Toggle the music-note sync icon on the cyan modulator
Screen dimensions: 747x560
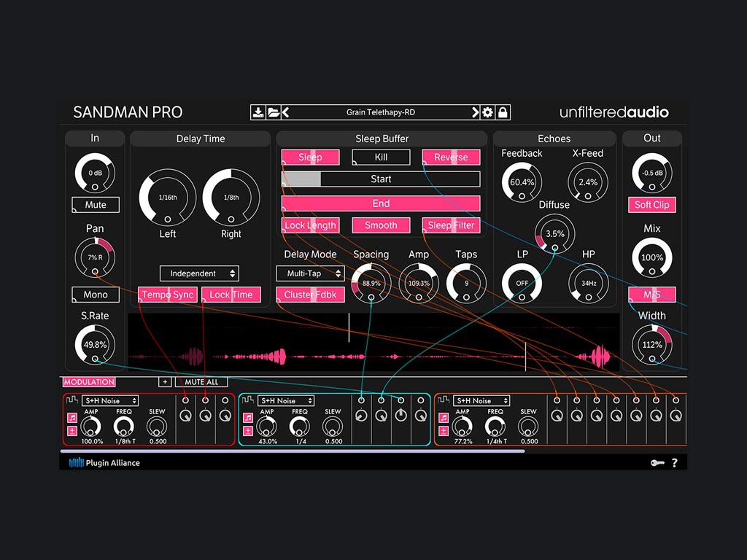pyautogui.click(x=248, y=418)
